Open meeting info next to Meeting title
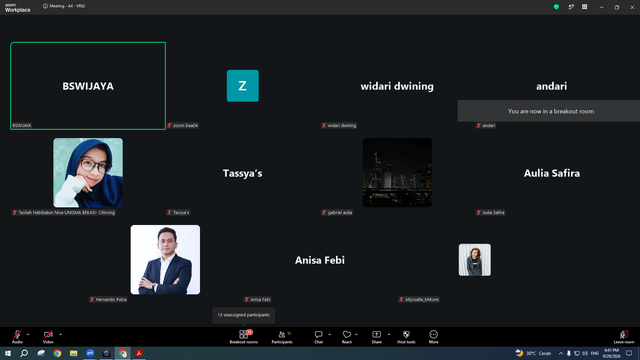 pos(45,6)
